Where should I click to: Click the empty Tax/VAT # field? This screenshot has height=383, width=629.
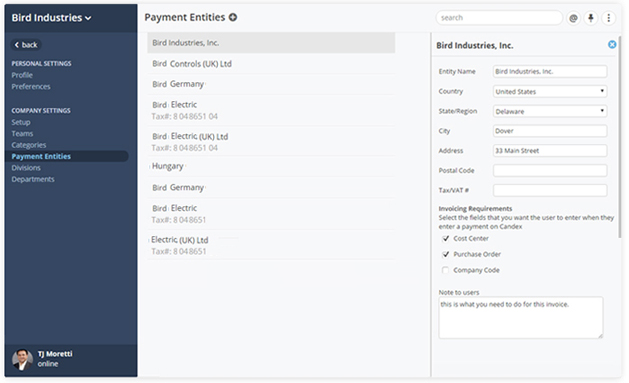pos(550,190)
